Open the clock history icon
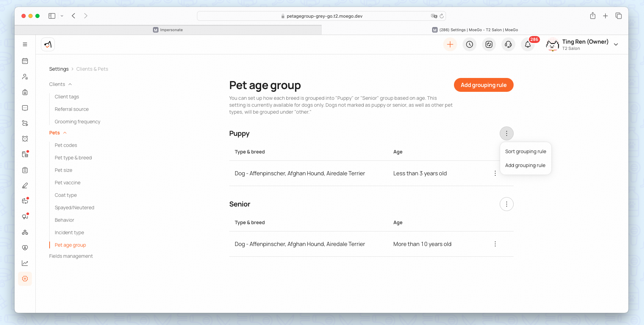The width and height of the screenshot is (644, 325). [x=469, y=44]
